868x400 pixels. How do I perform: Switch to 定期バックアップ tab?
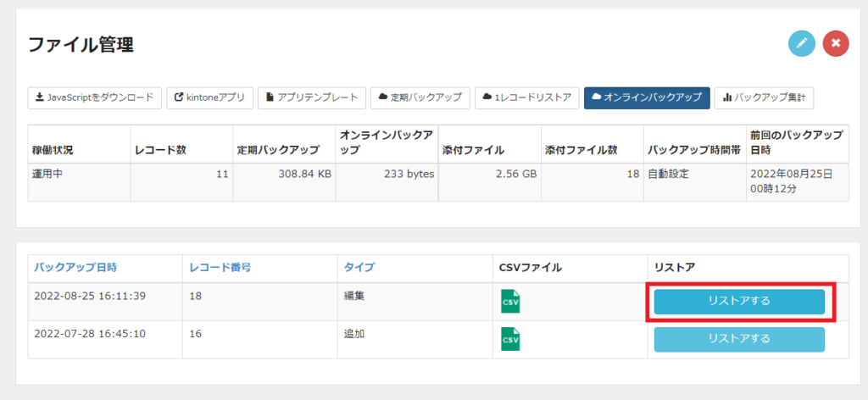coord(420,98)
